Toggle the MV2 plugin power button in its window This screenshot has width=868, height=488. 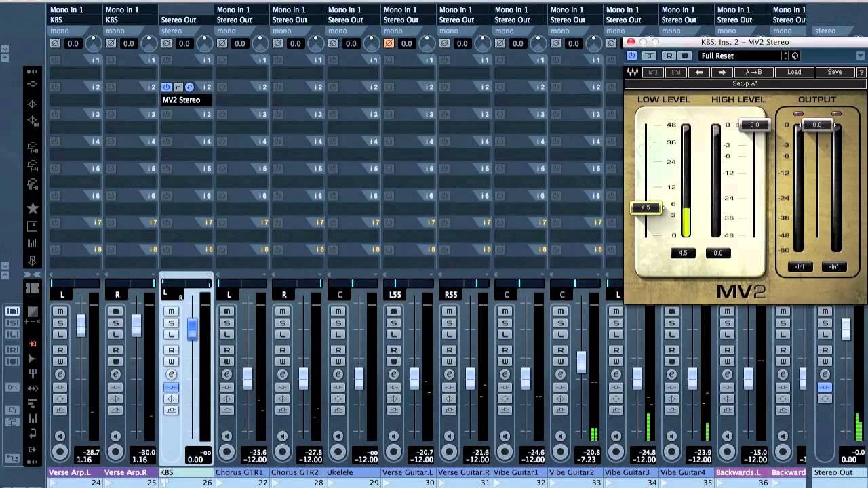(631, 56)
